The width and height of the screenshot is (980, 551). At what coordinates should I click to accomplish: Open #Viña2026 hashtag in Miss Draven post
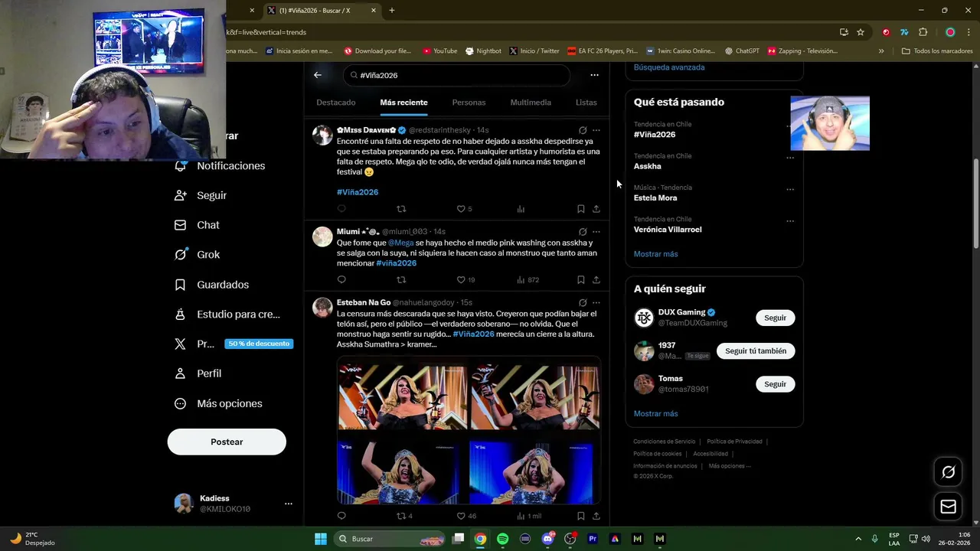[358, 192]
